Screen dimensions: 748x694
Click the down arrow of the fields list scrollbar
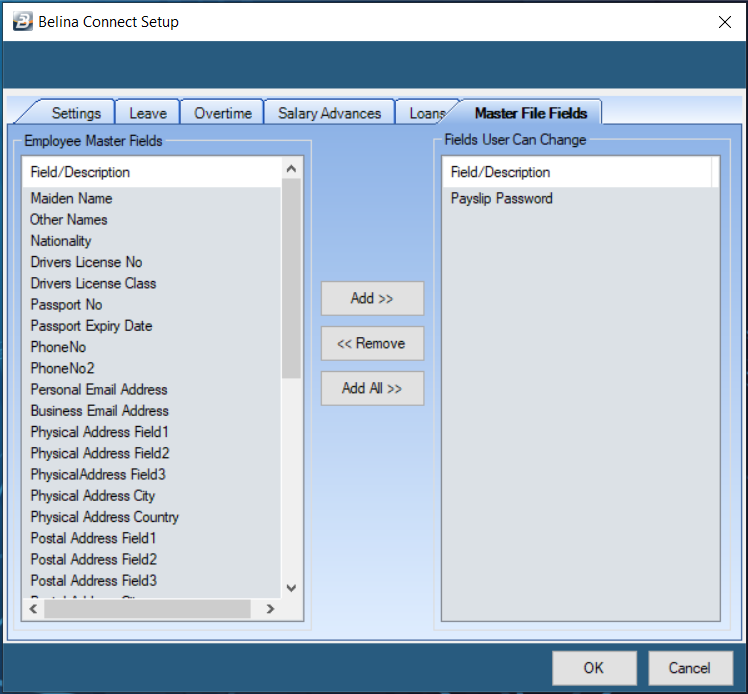point(291,588)
